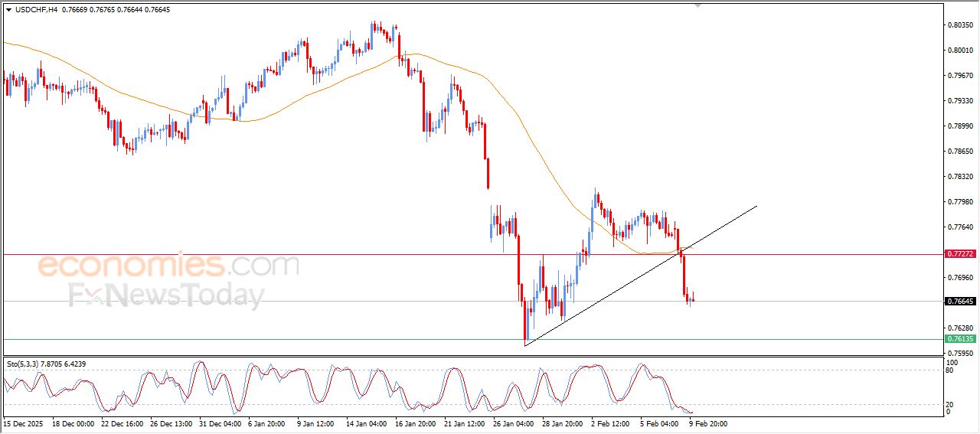980x434 pixels.
Task: Click the 0.76960 price axis label
Action: coord(960,278)
